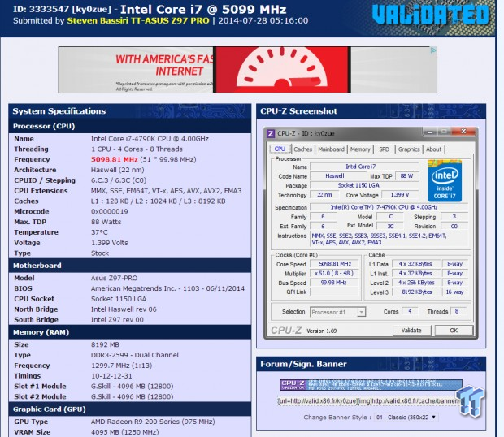Switch to the Caches tab
This screenshot has height=437, width=504.
coord(302,149)
